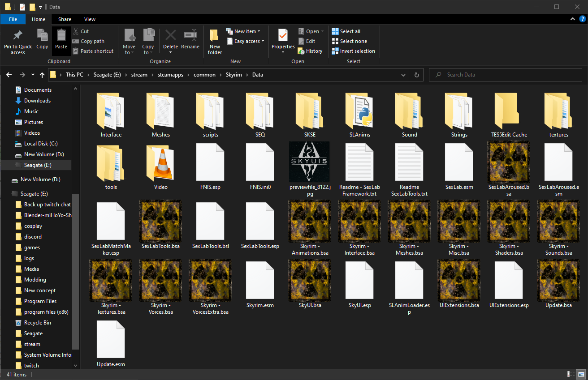
Task: Click Select none in the ribbon
Action: coord(349,41)
